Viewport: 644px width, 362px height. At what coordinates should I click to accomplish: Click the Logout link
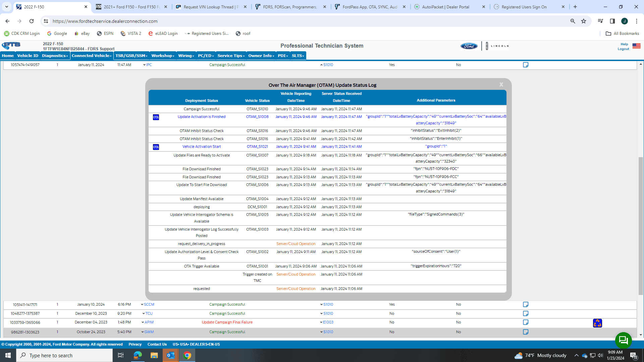(x=623, y=49)
